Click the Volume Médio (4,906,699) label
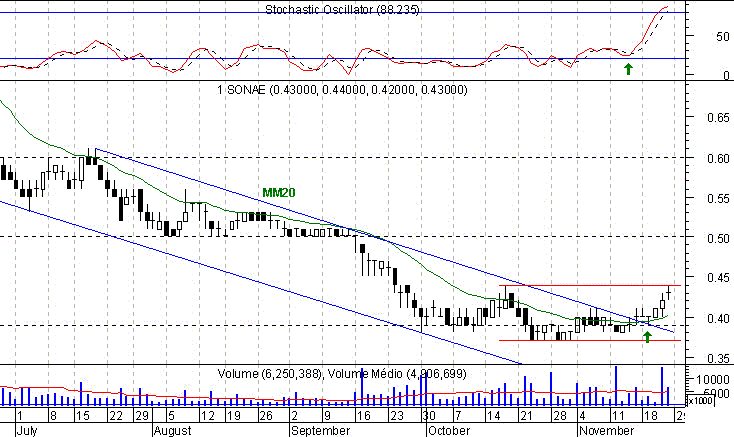This screenshot has height=437, width=734. tap(397, 373)
